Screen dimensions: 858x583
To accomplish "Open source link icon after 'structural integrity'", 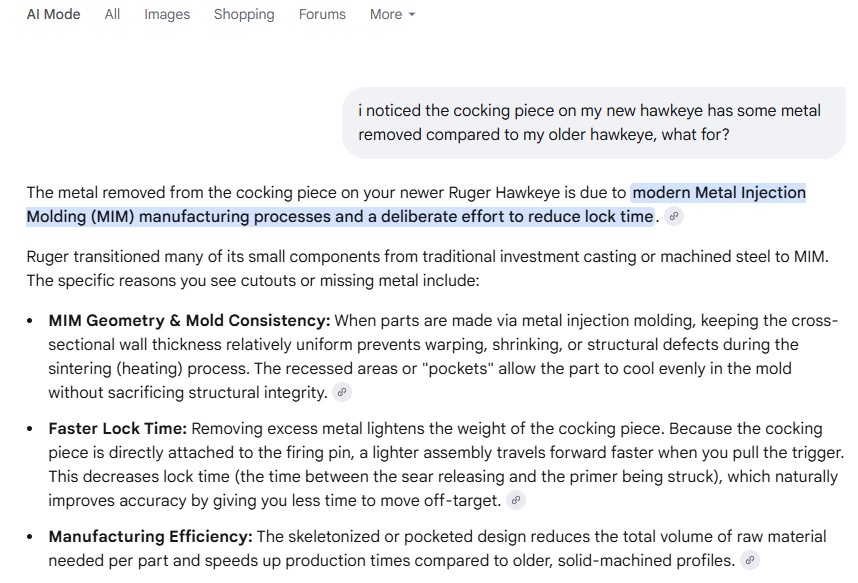I will (342, 392).
